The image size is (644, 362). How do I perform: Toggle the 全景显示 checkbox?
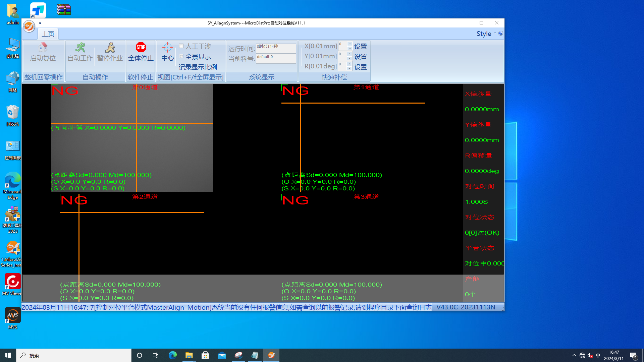click(x=181, y=56)
